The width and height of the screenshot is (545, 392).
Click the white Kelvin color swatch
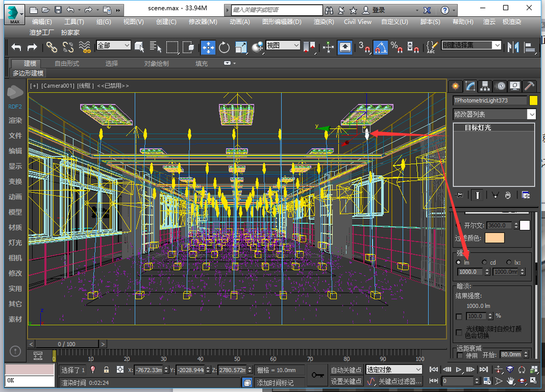[x=524, y=225]
